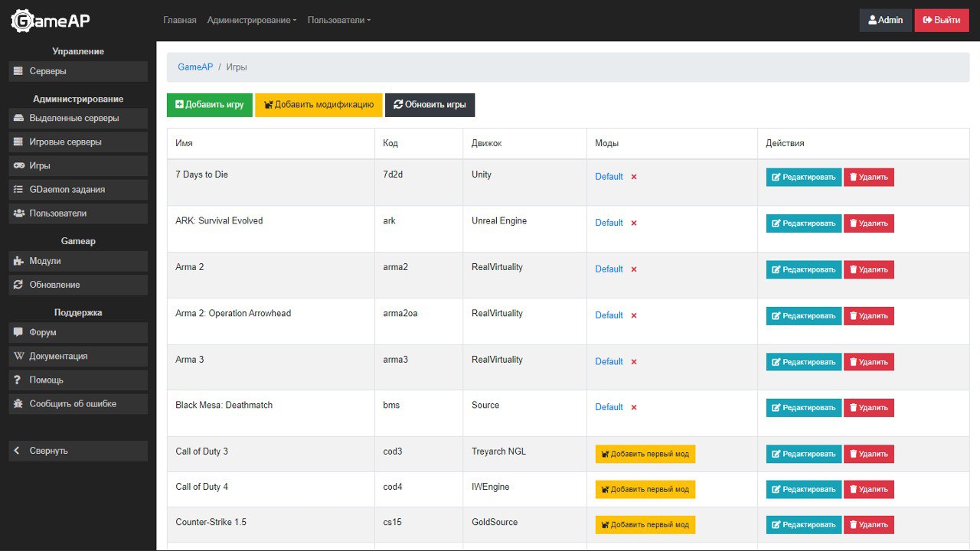Edit 7 Days to Die game
Screen dimensions: 980x551
pos(804,178)
